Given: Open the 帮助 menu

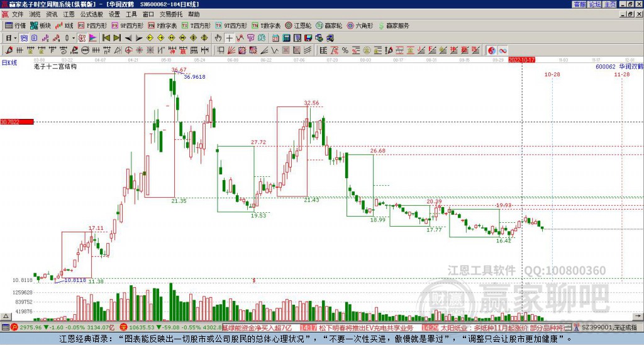Looking at the screenshot, I should coord(194,14).
